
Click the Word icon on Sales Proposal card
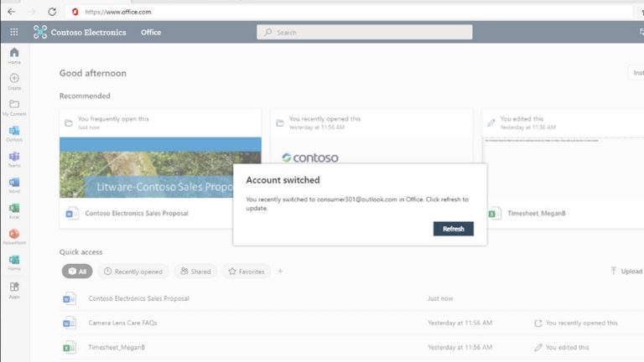click(72, 214)
